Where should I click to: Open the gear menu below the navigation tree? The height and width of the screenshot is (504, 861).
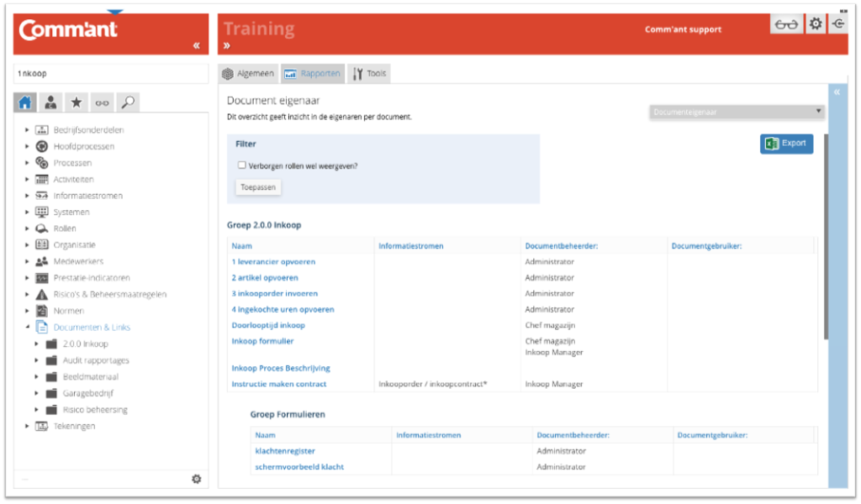pyautogui.click(x=196, y=478)
